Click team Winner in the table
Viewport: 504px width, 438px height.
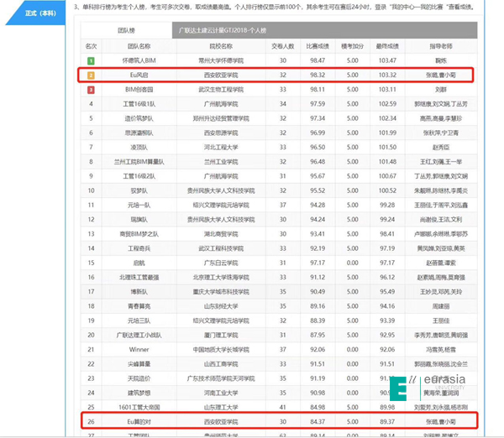tap(139, 347)
